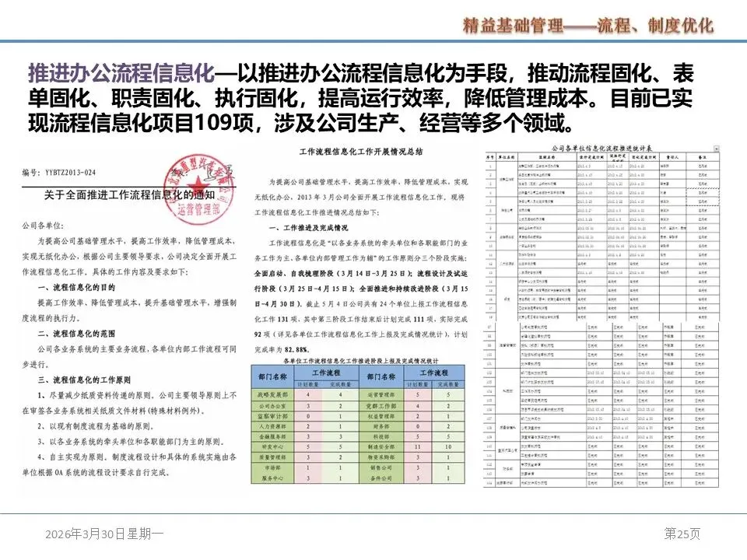Click the footer date 2026年3月30日星期一

(x=104, y=534)
